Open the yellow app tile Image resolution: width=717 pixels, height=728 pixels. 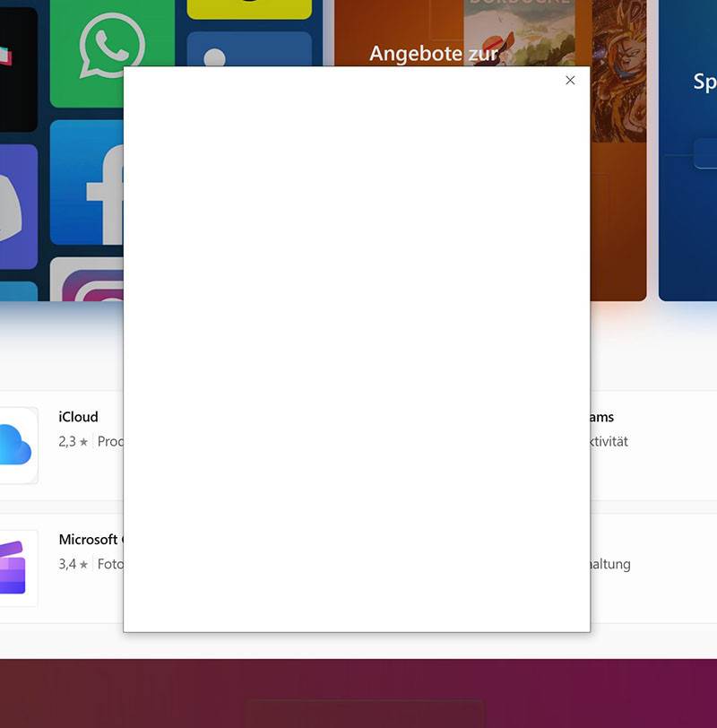[x=249, y=9]
